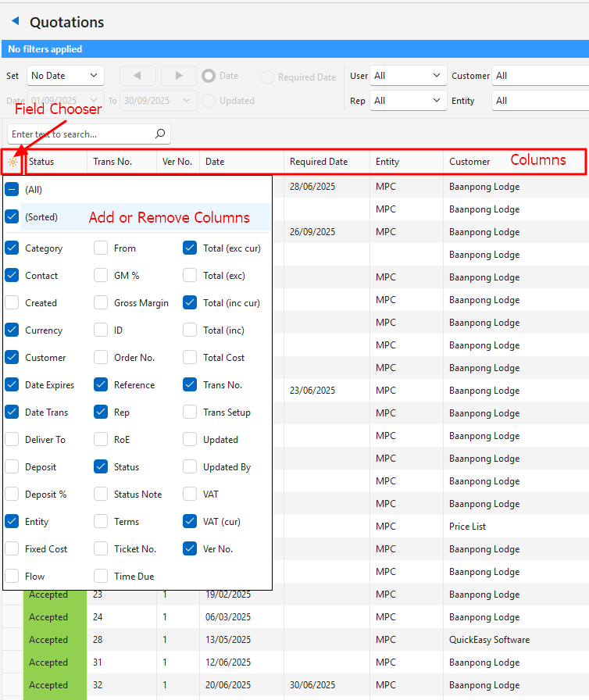The width and height of the screenshot is (589, 700).
Task: Click the previous period arrow button
Action: tap(137, 76)
